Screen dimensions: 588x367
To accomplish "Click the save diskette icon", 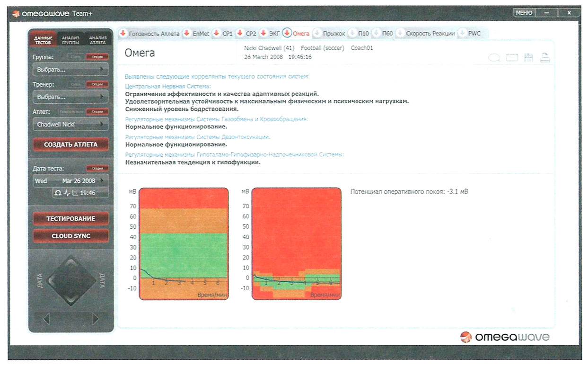I will click(528, 58).
